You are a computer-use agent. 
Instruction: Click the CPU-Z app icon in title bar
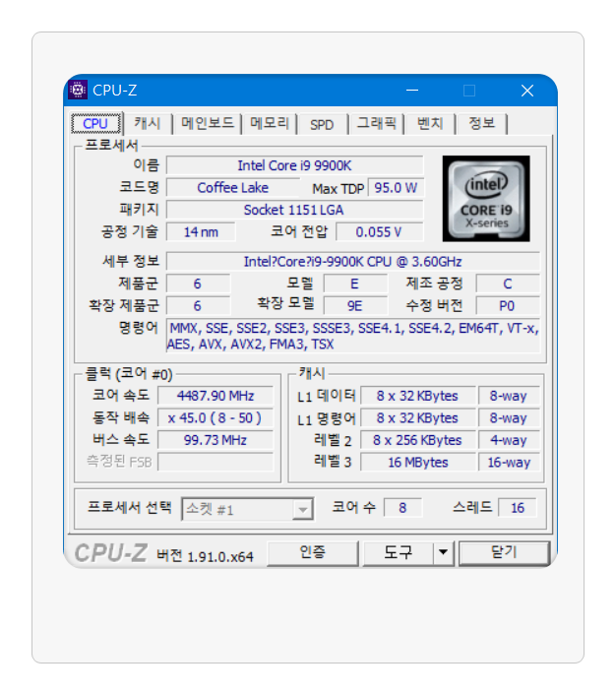[78, 90]
